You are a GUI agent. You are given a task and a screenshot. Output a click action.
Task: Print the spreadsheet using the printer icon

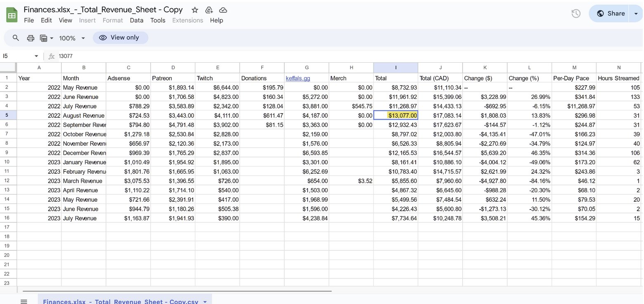pyautogui.click(x=31, y=38)
